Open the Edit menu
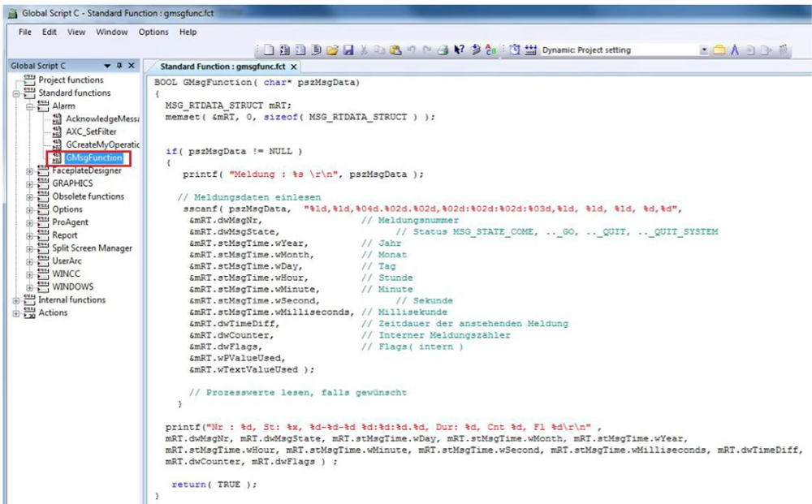Screen dimensions: 812x504 [x=50, y=32]
